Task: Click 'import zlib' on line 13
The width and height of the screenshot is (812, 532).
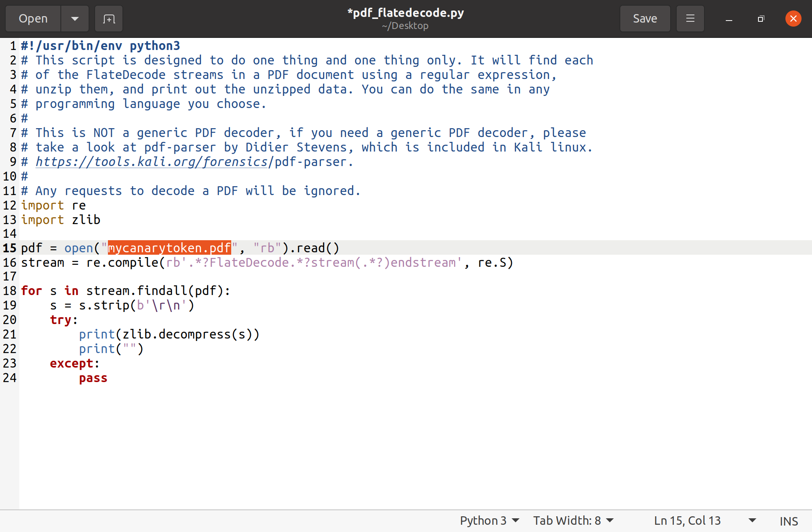Action: [x=60, y=220]
